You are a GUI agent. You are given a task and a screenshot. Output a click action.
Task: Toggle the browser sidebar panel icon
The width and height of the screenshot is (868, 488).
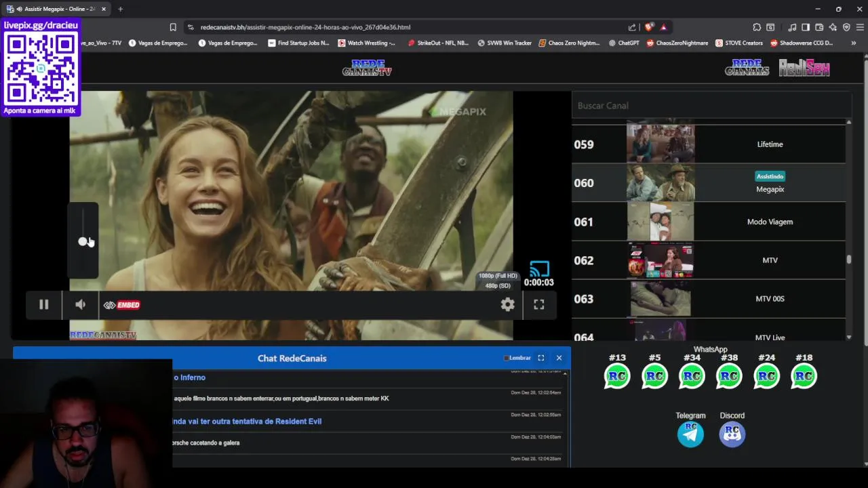tap(806, 27)
